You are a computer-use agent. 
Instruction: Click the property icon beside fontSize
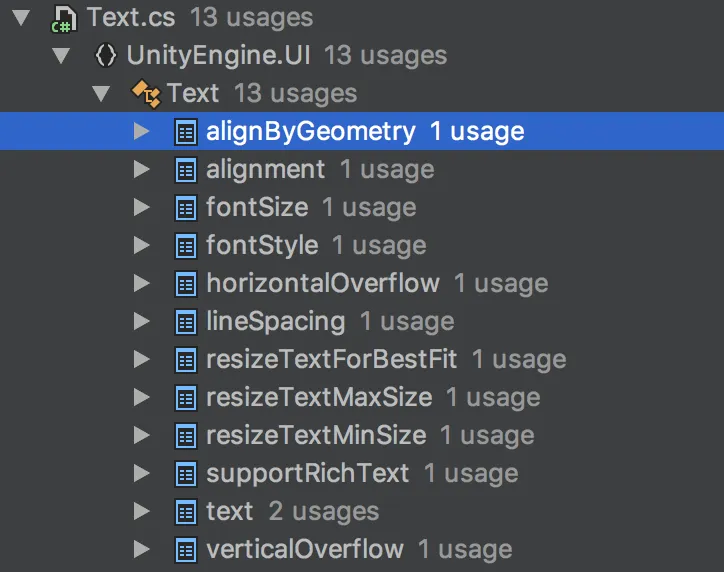pyautogui.click(x=186, y=208)
